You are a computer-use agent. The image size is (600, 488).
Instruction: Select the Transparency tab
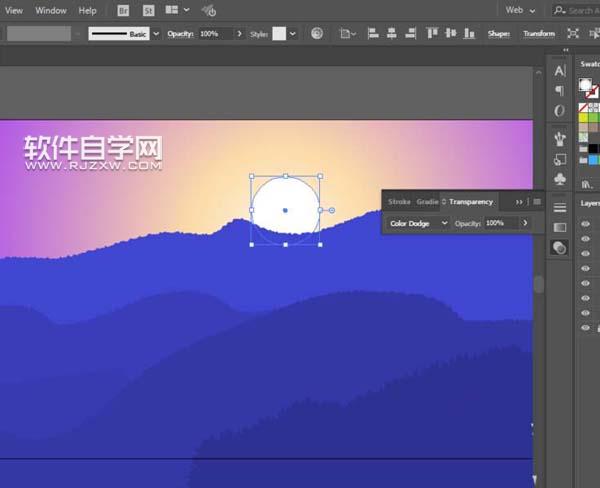[471, 202]
